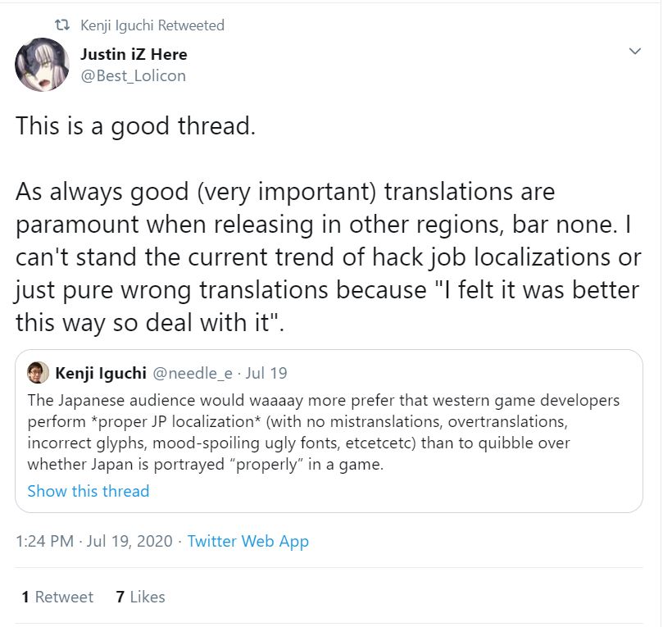
Task: Click quoted text starting "The Japanese audience"
Action: [323, 432]
